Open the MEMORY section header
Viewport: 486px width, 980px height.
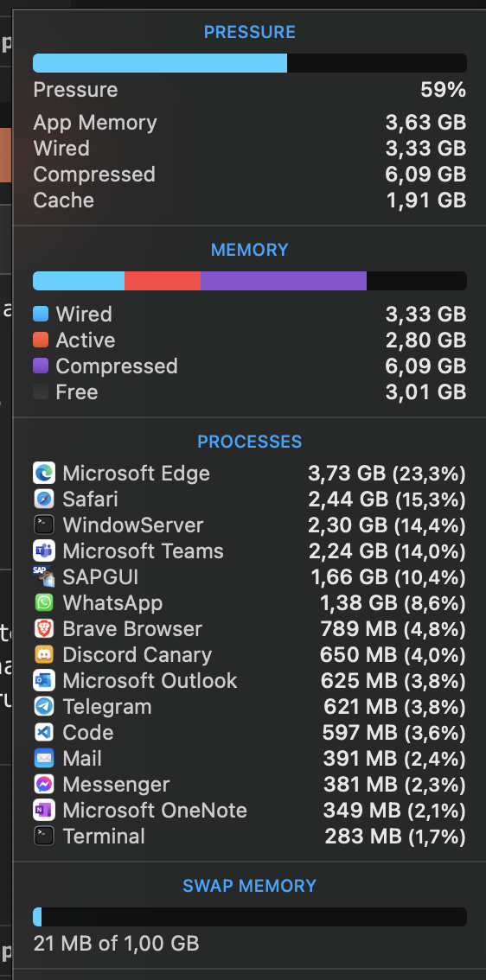coord(250,250)
